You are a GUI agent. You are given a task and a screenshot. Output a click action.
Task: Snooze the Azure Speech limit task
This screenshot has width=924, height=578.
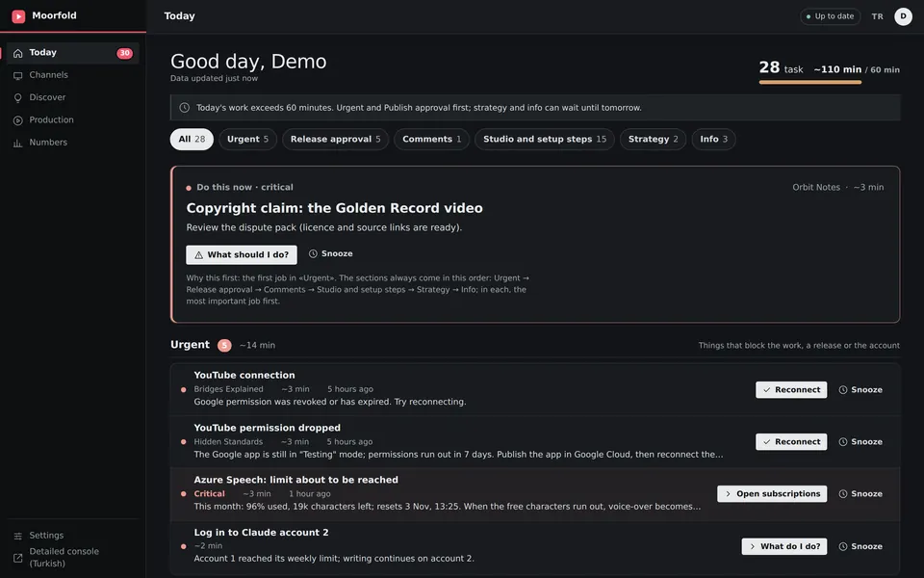point(860,493)
